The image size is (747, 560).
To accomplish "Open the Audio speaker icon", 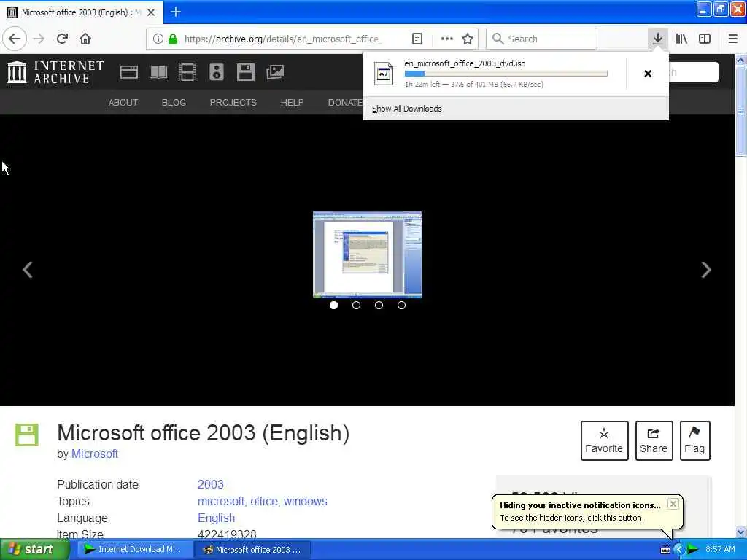I will [x=216, y=72].
